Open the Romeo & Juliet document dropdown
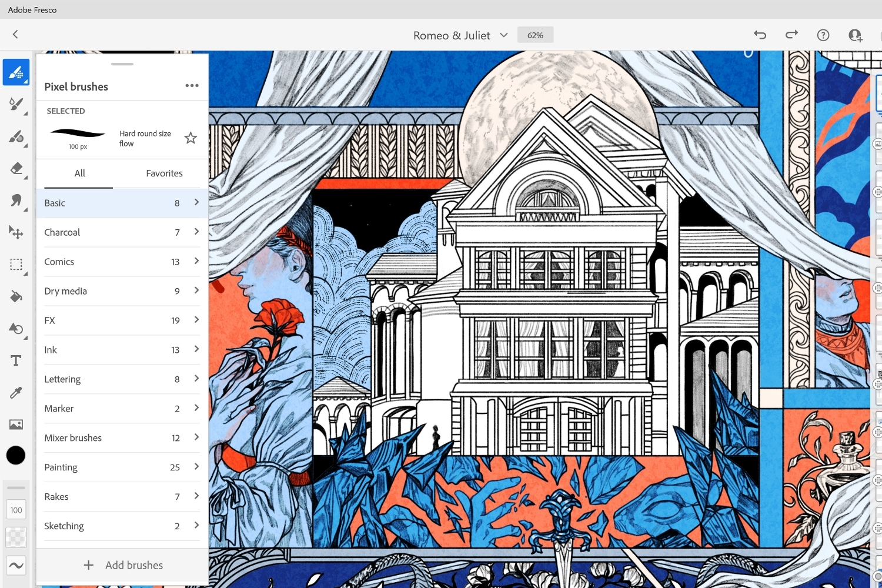Viewport: 882px width, 588px height. pos(460,35)
